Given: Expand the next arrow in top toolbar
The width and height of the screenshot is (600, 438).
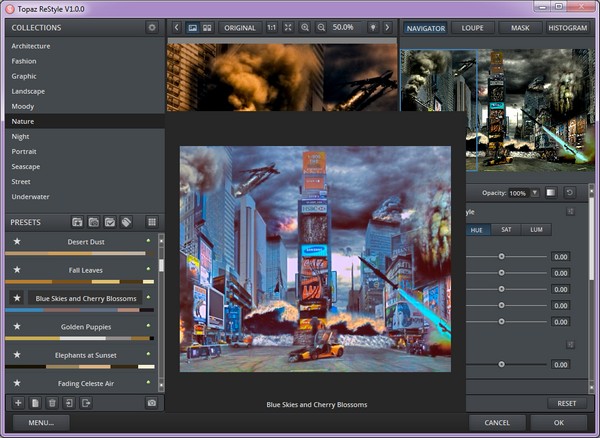Looking at the screenshot, I should point(387,27).
